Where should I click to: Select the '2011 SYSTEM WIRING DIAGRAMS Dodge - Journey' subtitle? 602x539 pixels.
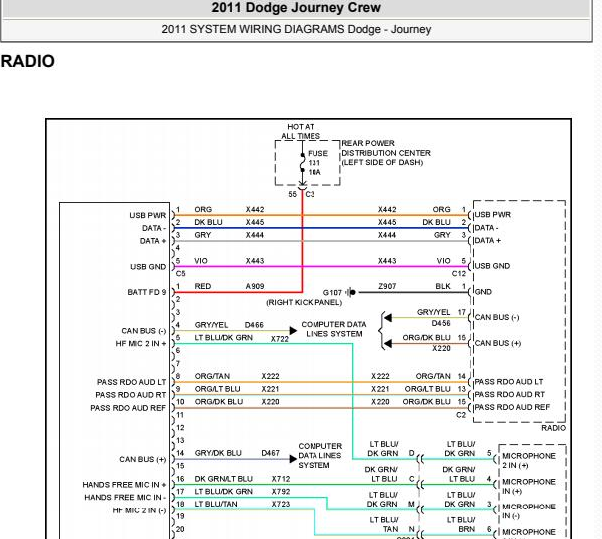coord(296,29)
